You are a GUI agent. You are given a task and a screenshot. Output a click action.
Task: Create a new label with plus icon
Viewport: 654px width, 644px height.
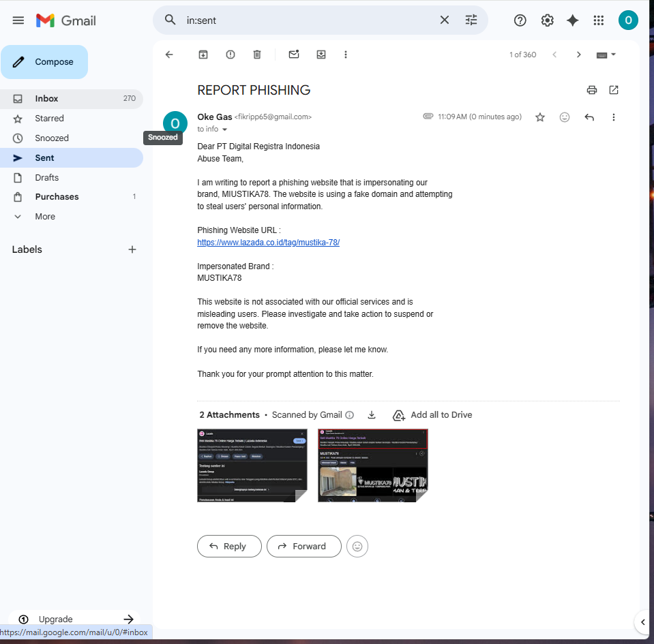coord(132,249)
